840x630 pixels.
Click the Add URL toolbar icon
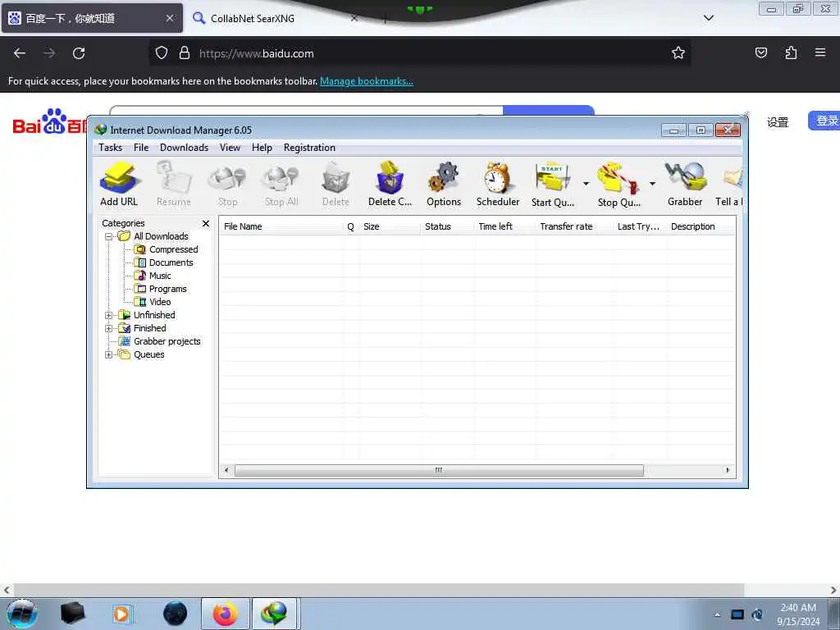(119, 184)
